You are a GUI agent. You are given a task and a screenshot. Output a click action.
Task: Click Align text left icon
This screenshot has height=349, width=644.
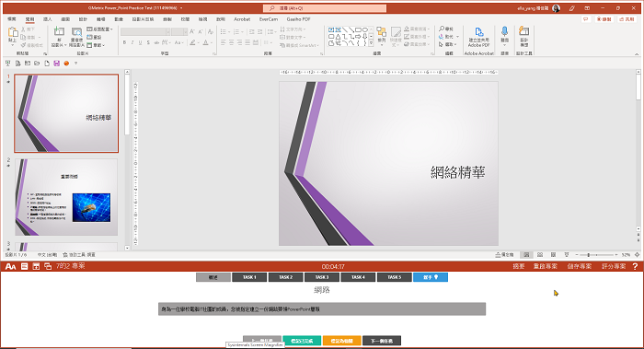tap(223, 42)
